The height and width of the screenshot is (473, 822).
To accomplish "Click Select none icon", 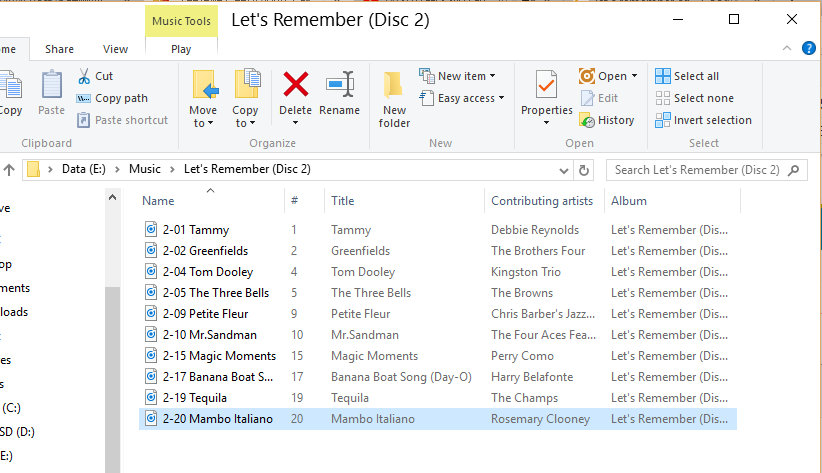I will (663, 98).
